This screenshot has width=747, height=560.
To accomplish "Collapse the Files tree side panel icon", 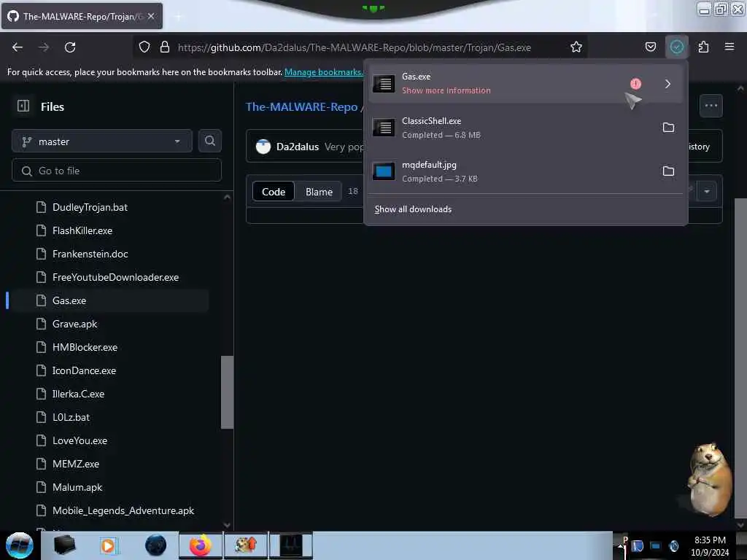I will pos(23,106).
